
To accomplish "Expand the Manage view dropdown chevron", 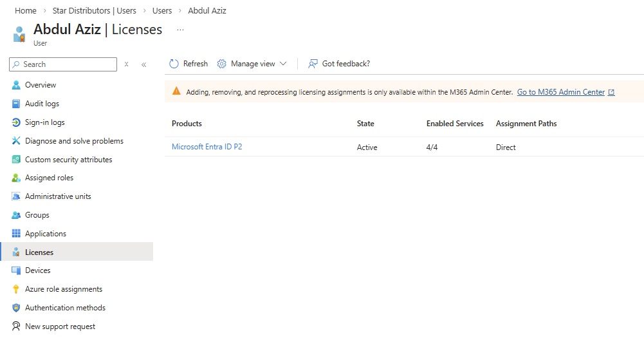I will click(283, 64).
